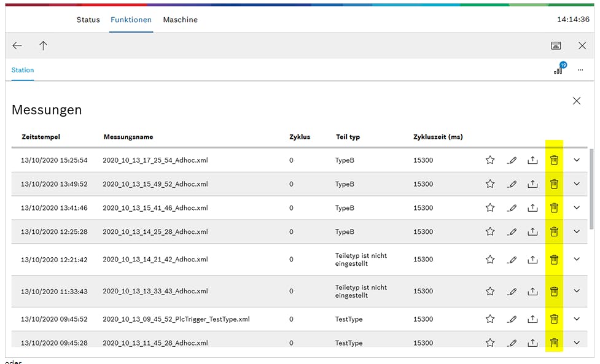Delete the 13:49:52 measurement
The image size is (600, 364).
point(554,184)
